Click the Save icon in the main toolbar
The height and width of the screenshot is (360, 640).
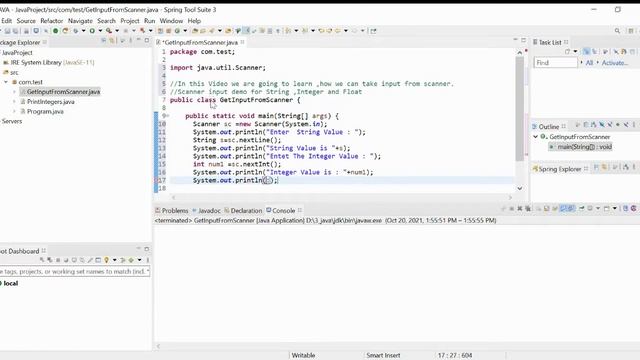point(7,31)
